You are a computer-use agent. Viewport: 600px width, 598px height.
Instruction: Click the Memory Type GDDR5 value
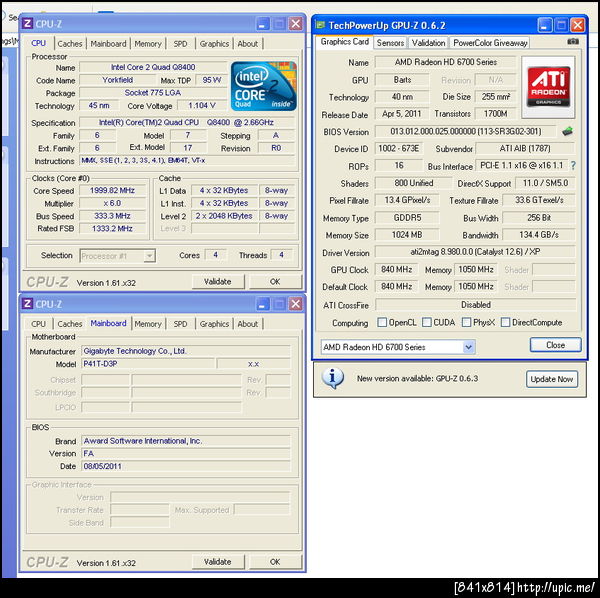click(x=407, y=218)
